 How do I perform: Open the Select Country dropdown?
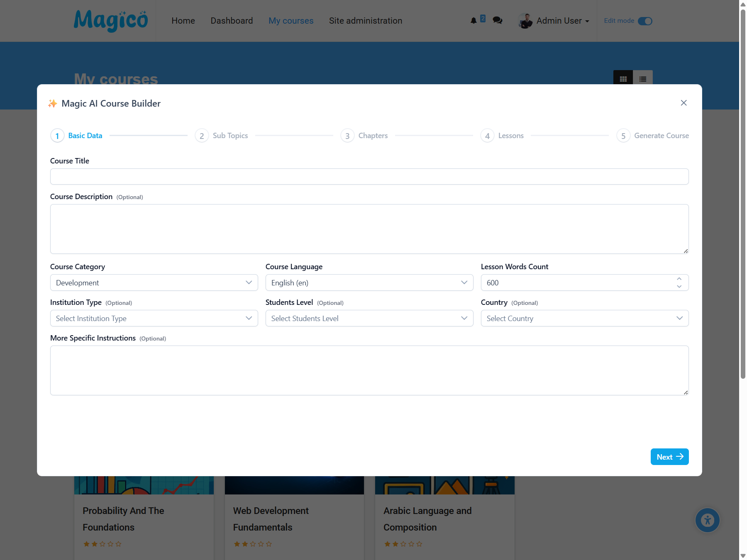584,318
